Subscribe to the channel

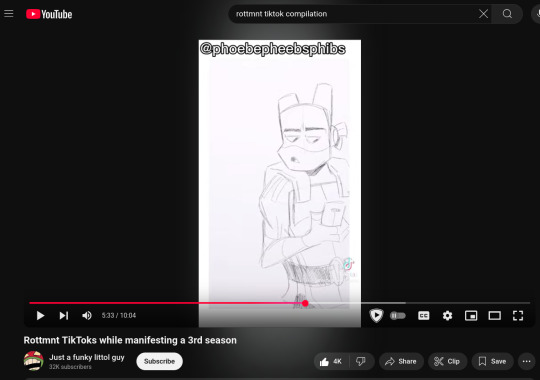pos(159,361)
